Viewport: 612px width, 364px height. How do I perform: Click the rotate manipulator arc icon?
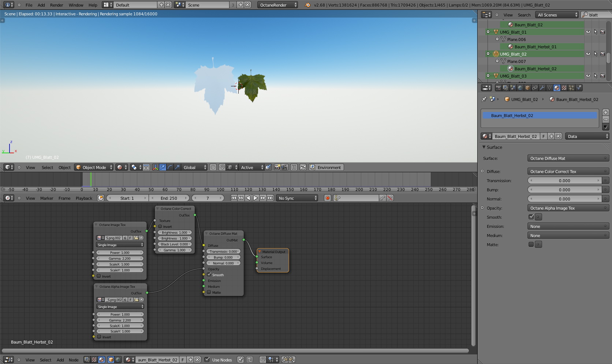(x=170, y=167)
